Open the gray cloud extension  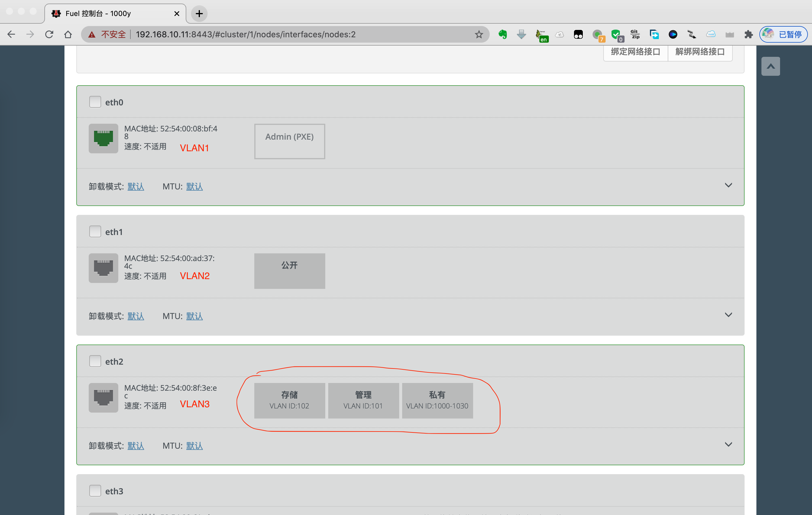559,34
